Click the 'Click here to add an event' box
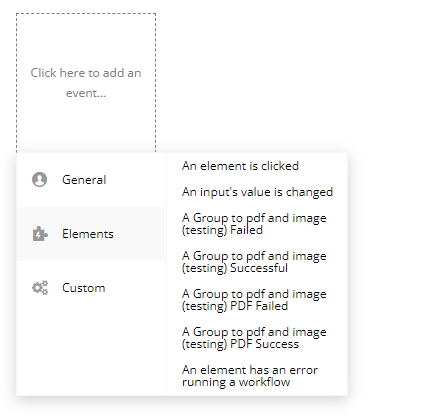 coord(86,83)
